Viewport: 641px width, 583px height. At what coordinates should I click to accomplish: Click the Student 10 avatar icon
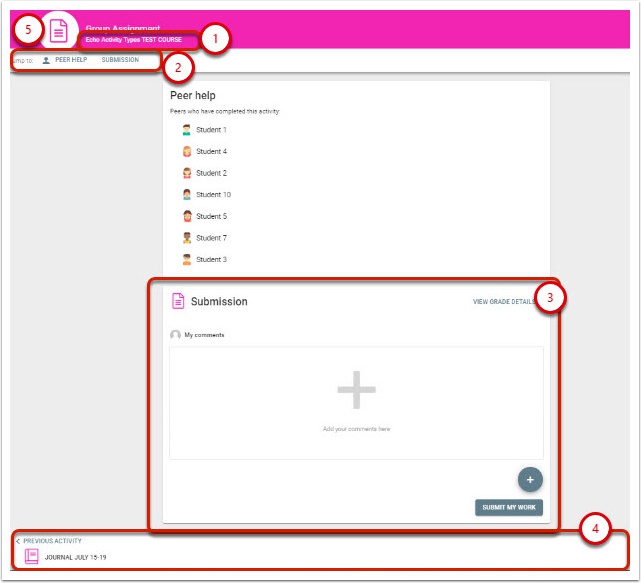click(186, 195)
